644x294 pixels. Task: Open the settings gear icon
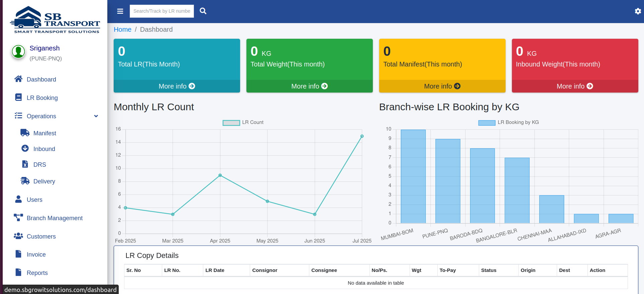coord(638,11)
